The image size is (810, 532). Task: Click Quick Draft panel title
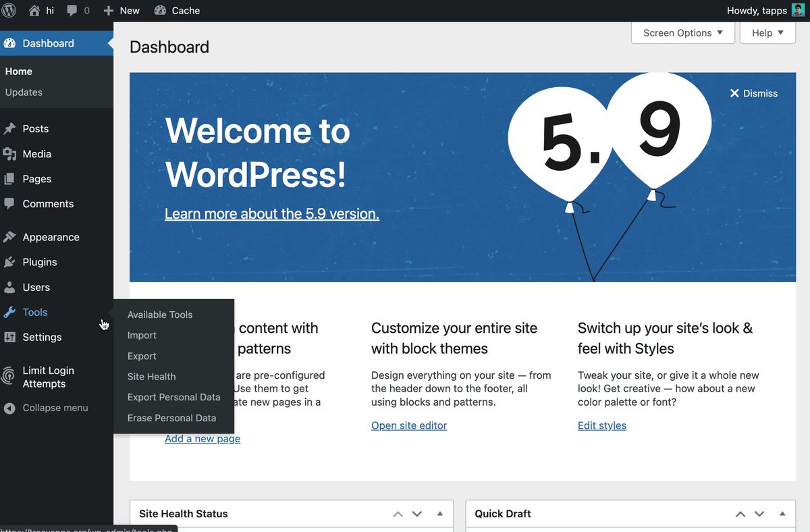point(503,514)
